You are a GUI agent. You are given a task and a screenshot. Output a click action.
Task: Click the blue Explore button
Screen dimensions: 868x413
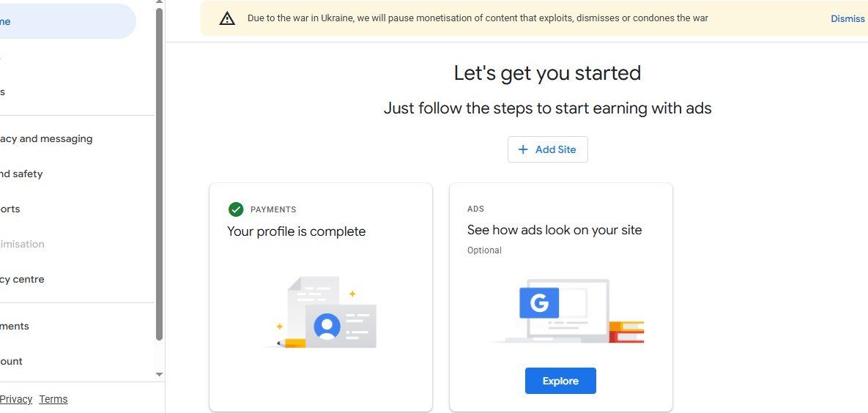tap(560, 381)
